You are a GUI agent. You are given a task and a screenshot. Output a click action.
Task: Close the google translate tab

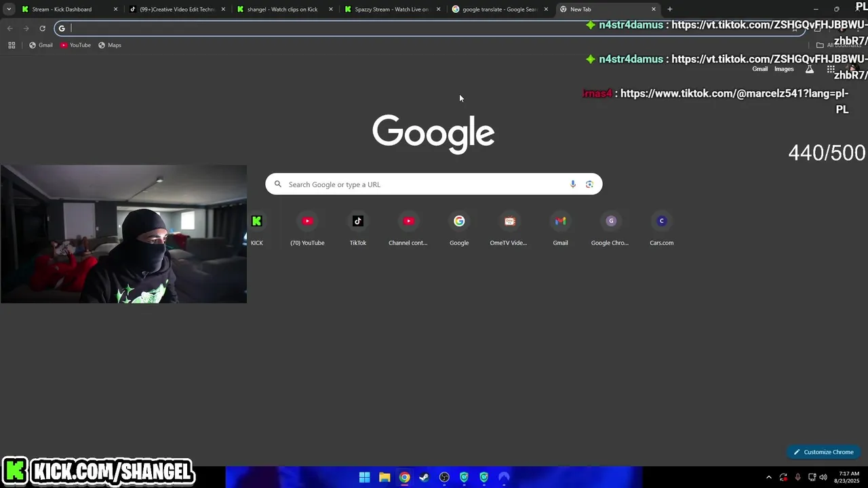pos(546,9)
